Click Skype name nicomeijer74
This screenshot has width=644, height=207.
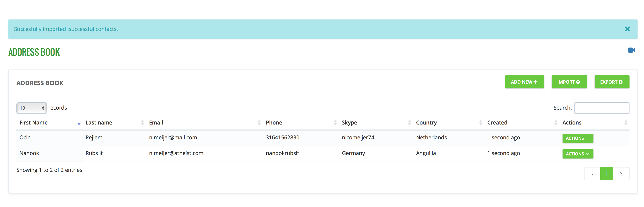click(358, 138)
